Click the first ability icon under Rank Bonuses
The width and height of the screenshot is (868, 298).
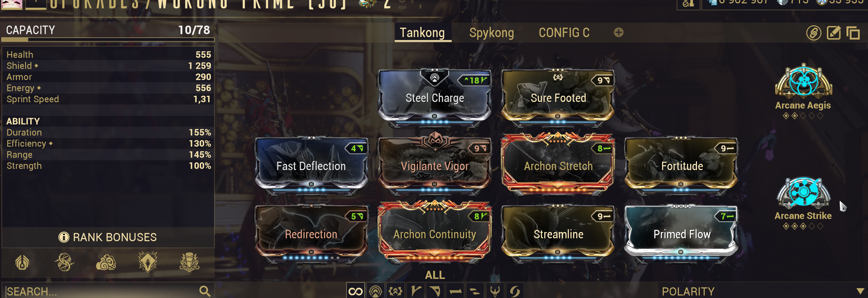22,262
